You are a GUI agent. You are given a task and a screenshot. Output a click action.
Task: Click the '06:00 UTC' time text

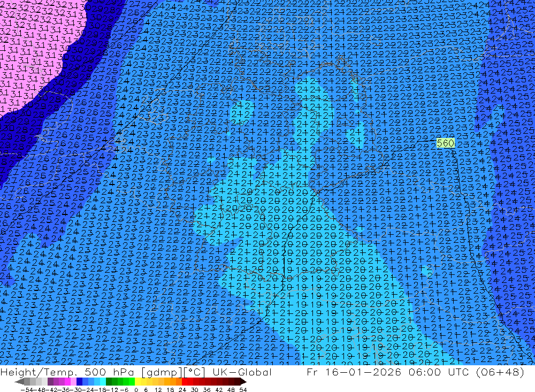coord(438,372)
